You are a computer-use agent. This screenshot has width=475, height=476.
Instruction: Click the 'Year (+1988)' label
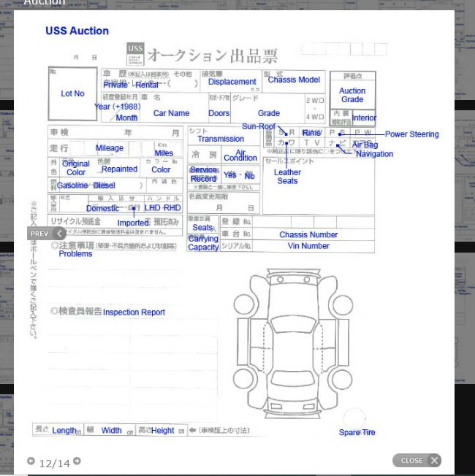pyautogui.click(x=117, y=107)
